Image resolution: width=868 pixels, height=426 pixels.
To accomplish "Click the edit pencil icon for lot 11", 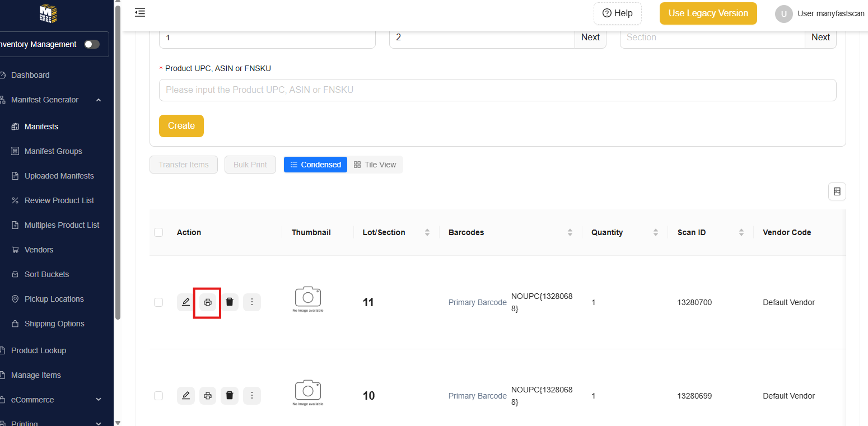I will click(186, 302).
